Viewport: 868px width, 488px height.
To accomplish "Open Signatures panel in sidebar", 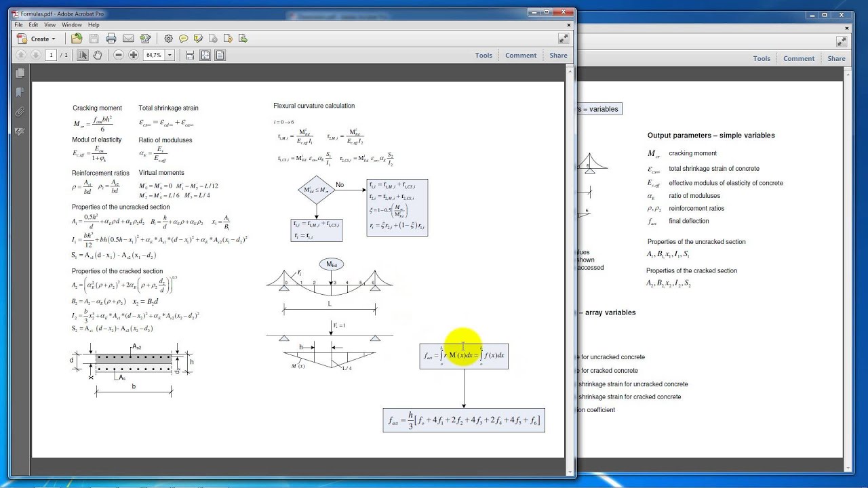I will tap(20, 131).
